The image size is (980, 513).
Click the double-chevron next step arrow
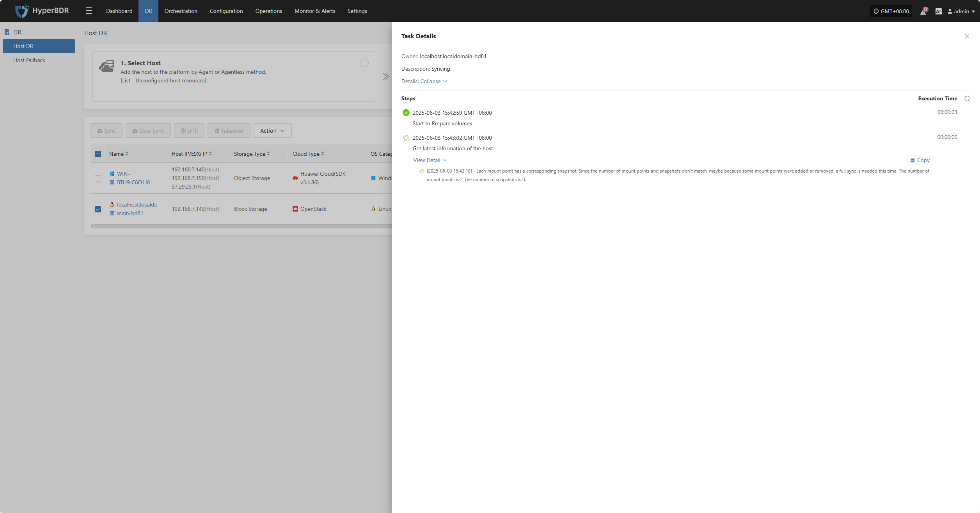tap(386, 77)
